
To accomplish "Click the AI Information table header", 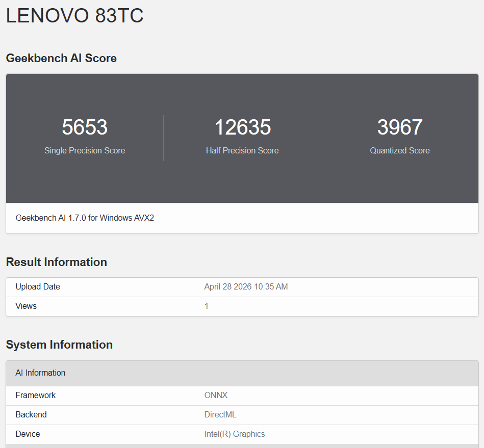I will click(x=242, y=373).
